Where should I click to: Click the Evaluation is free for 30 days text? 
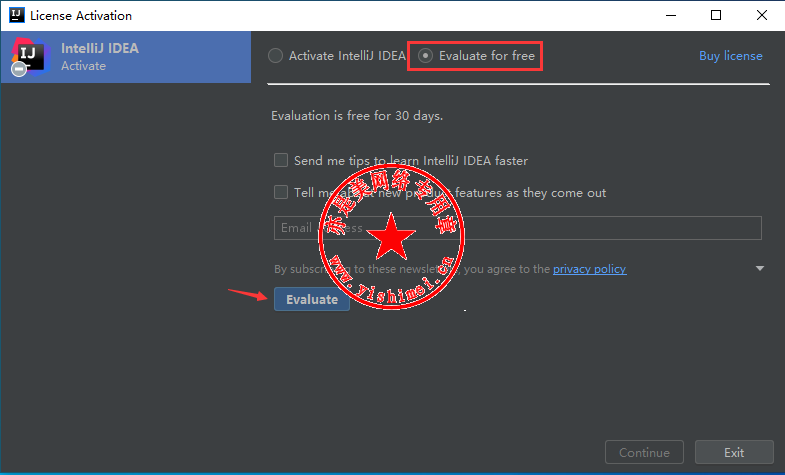pos(357,116)
